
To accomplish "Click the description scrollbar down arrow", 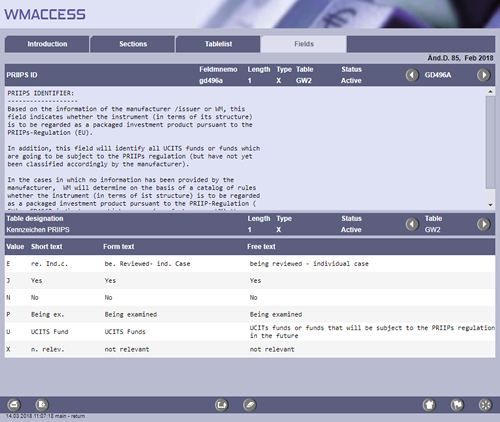I will [490, 205].
